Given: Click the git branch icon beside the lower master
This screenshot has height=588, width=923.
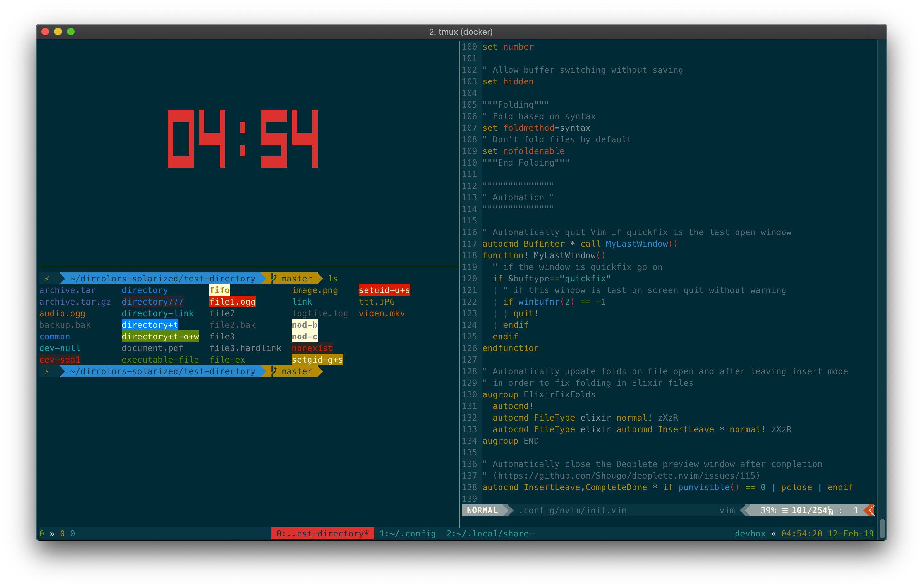Looking at the screenshot, I should [x=274, y=371].
